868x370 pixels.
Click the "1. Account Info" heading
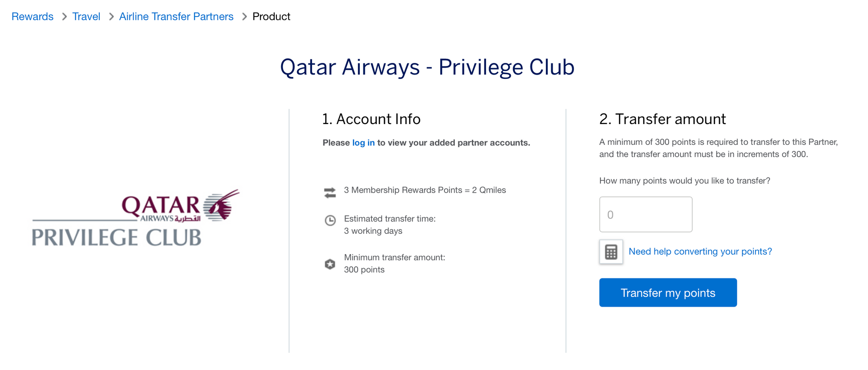(371, 119)
